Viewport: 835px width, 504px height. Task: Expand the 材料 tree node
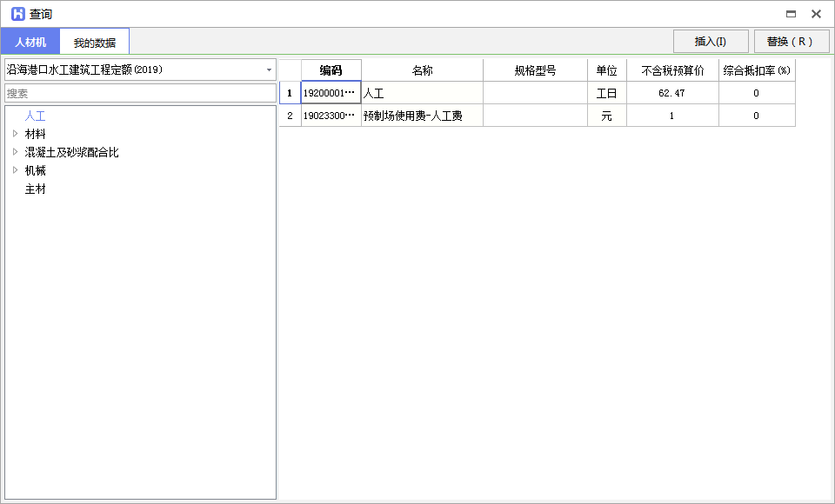point(15,134)
